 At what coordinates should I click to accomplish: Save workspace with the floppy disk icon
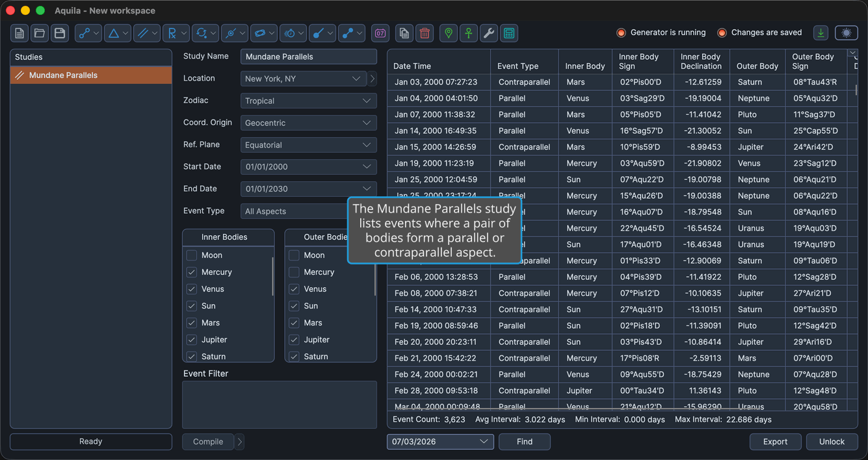(x=60, y=33)
